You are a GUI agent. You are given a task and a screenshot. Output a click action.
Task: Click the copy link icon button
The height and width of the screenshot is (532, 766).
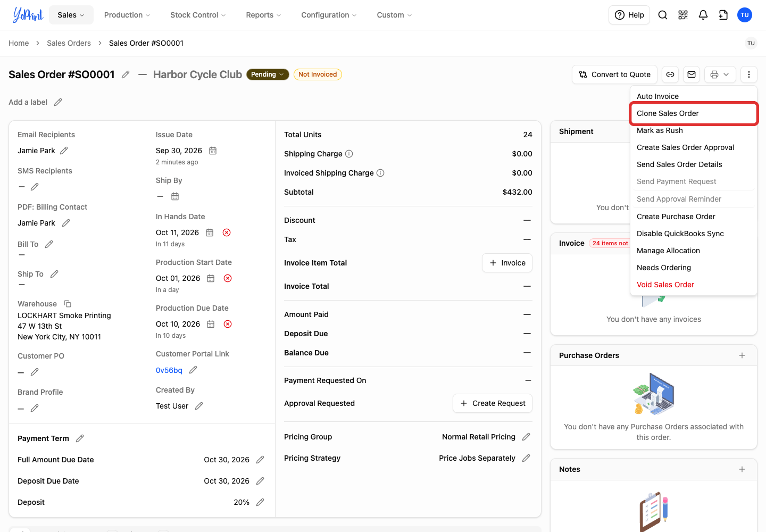click(x=670, y=74)
